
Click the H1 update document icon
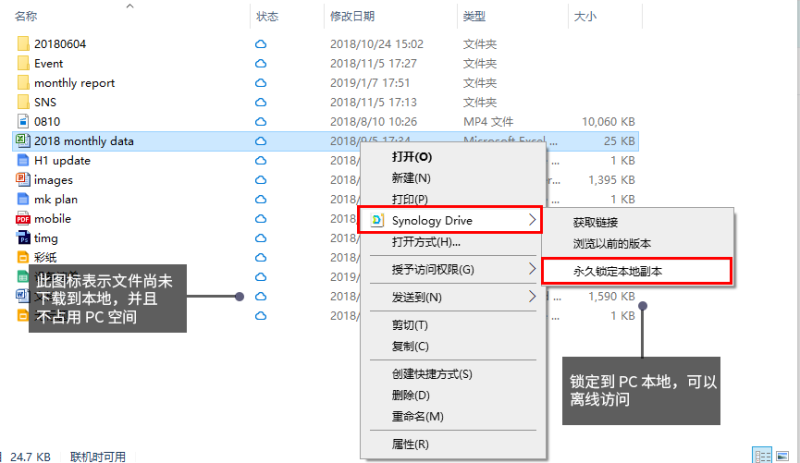pos(23,160)
